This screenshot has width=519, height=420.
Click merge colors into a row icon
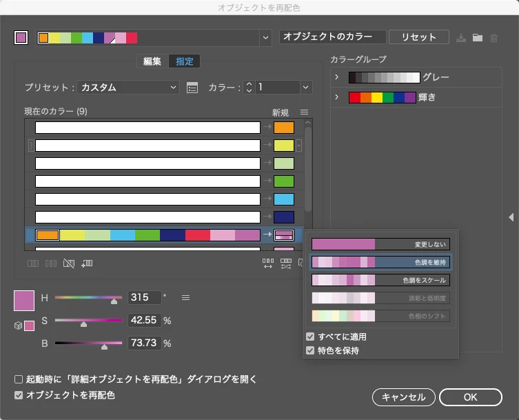pyautogui.click(x=33, y=263)
